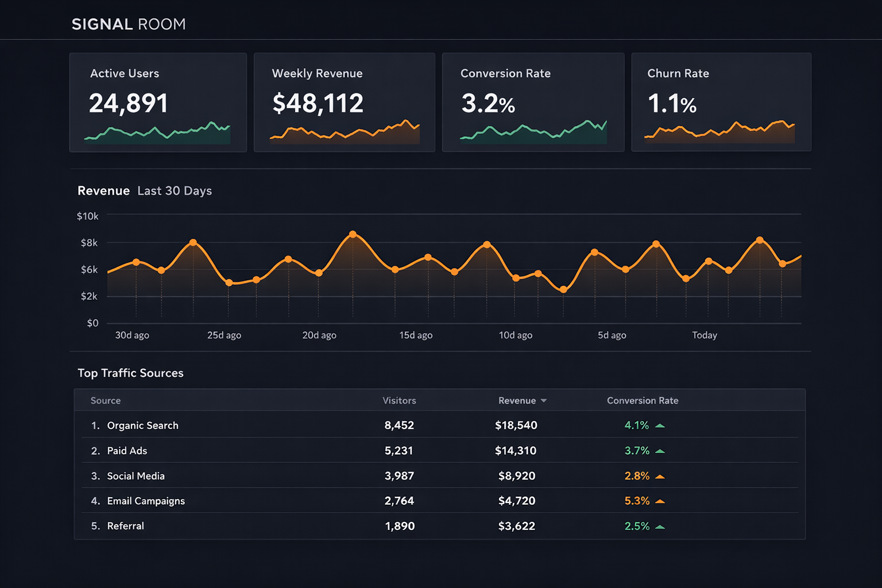Open the Last 30 Days range selector

175,191
